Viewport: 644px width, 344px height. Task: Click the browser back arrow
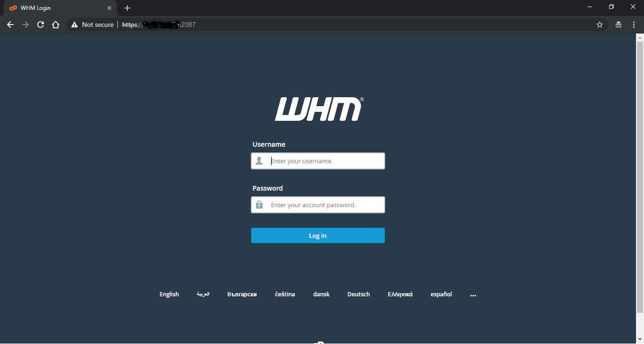coord(10,25)
